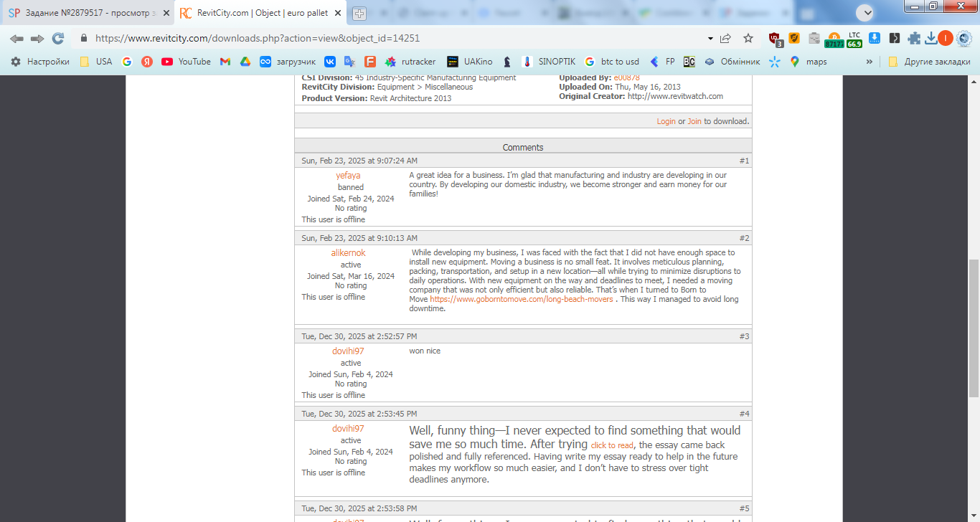980x522 pixels.
Task: Click the share page icon in address bar
Action: point(726,39)
